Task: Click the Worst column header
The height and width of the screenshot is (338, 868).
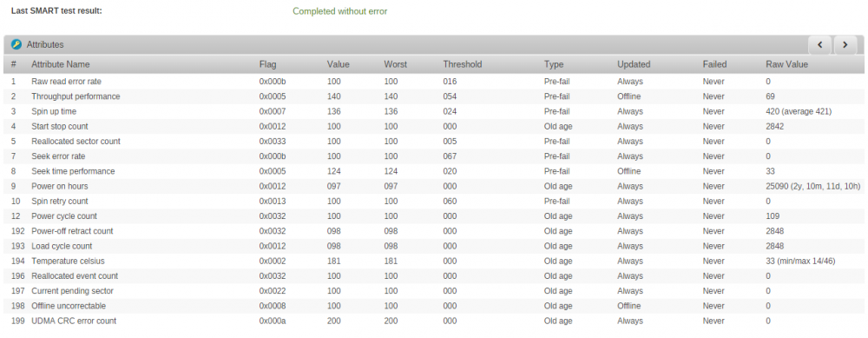Action: pyautogui.click(x=395, y=64)
